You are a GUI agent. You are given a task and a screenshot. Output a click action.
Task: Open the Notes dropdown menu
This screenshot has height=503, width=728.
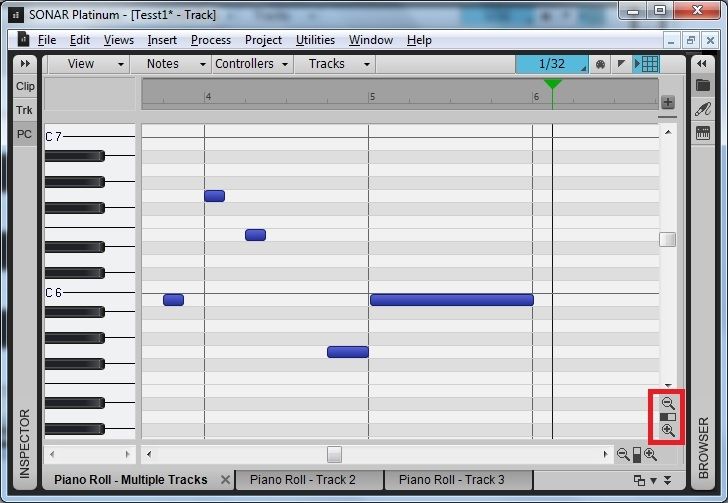(x=172, y=64)
